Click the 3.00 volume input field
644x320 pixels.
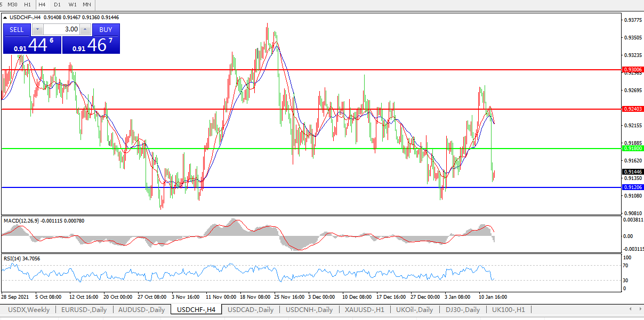[x=61, y=29]
